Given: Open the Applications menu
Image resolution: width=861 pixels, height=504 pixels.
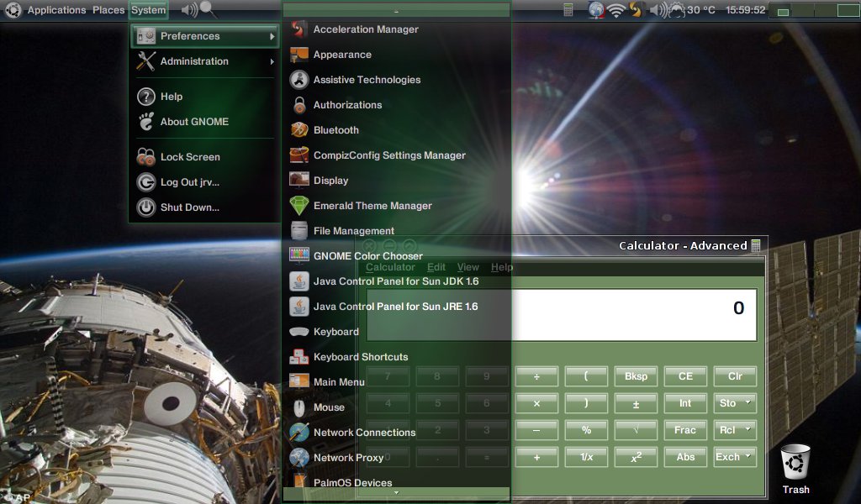Looking at the screenshot, I should [56, 10].
